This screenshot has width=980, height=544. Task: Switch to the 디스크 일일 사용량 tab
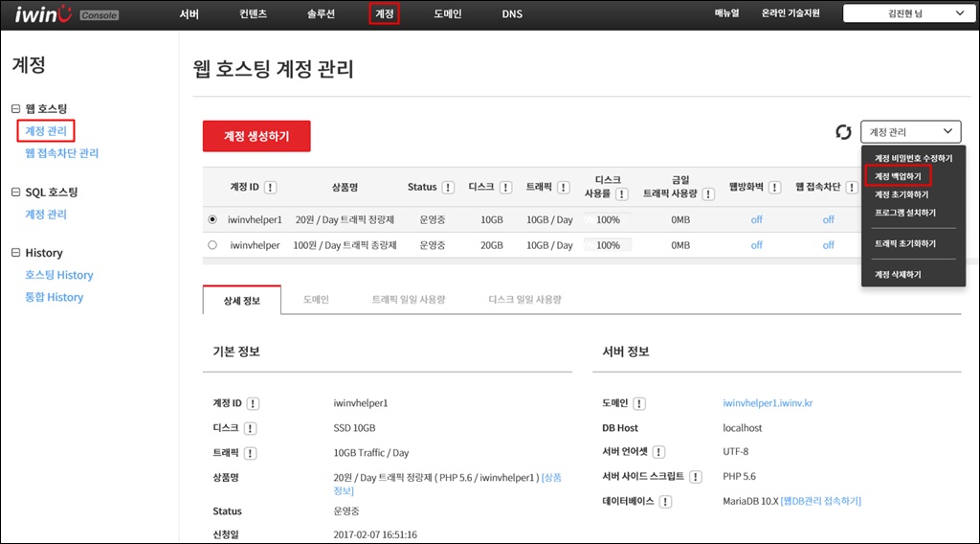click(x=524, y=300)
